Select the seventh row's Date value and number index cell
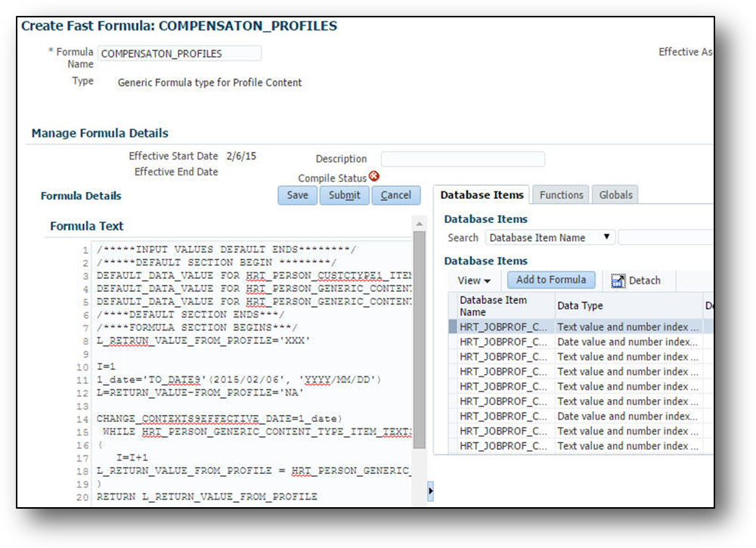This screenshot has height=548, width=756. point(627,416)
